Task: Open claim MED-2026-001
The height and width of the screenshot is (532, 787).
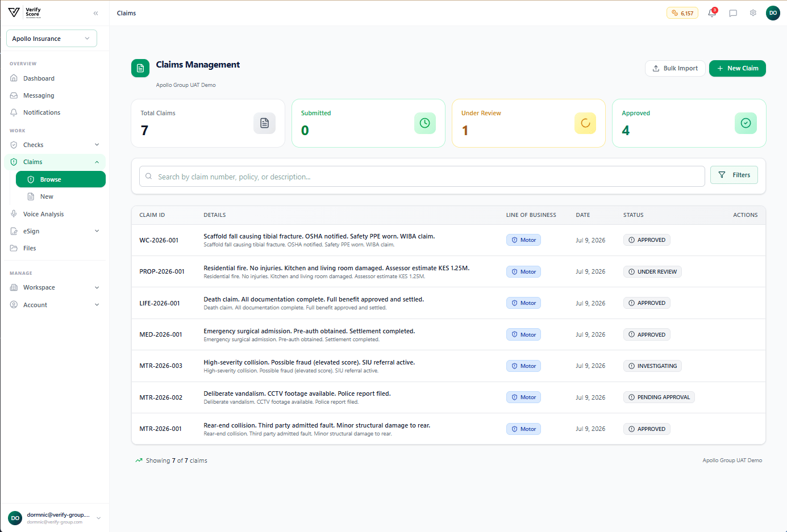Action: [x=161, y=334]
